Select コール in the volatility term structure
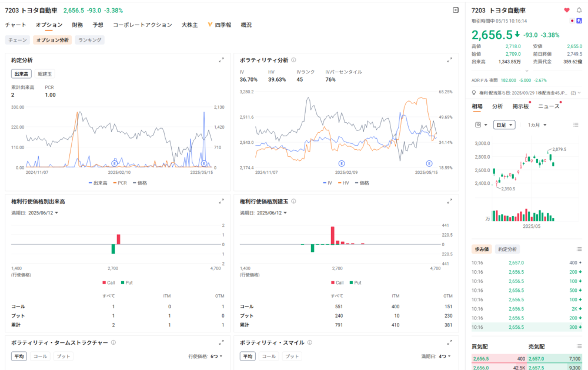This screenshot has width=588, height=370. 40,356
